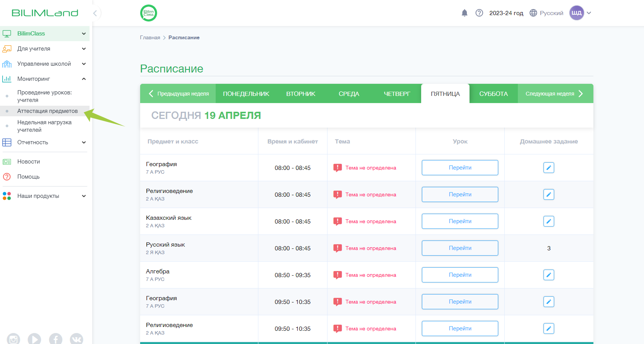Click the Помощь question mark icon in sidebar
The image size is (644, 344).
(7, 177)
